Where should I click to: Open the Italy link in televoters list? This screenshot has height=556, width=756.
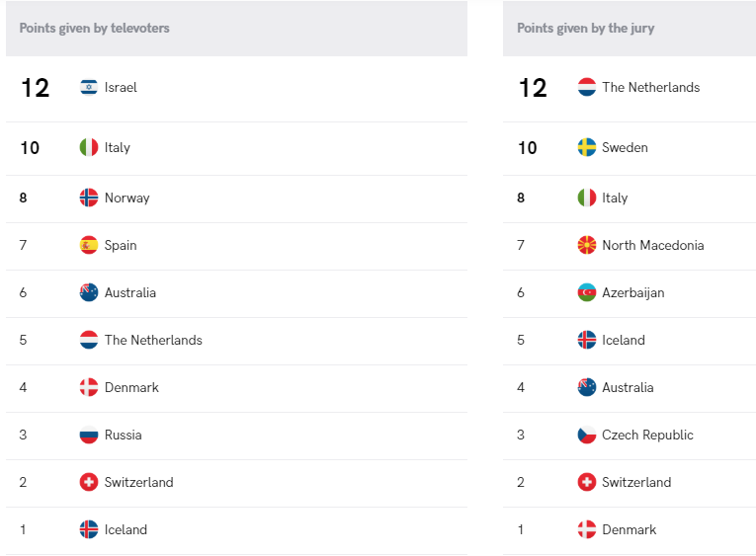pyautogui.click(x=118, y=147)
